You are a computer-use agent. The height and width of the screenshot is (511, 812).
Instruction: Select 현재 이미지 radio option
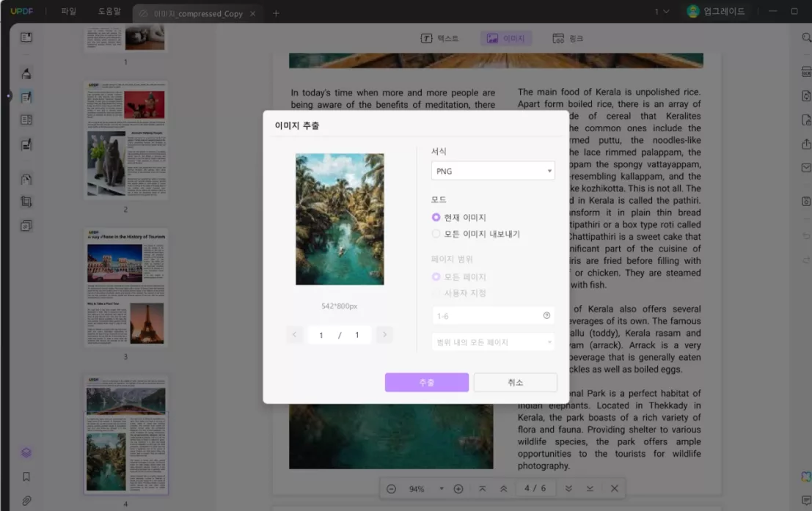pos(436,218)
